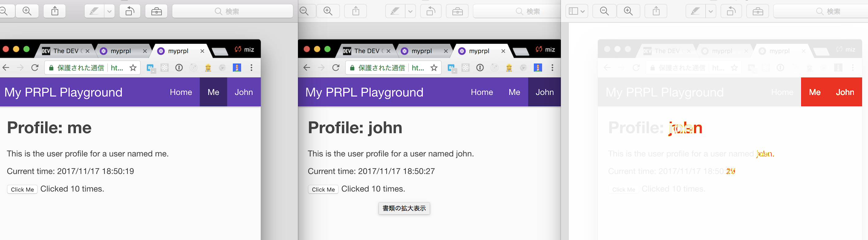Bookmark the Profile: me page with the star
The height and width of the screenshot is (240, 868).
pos(133,68)
